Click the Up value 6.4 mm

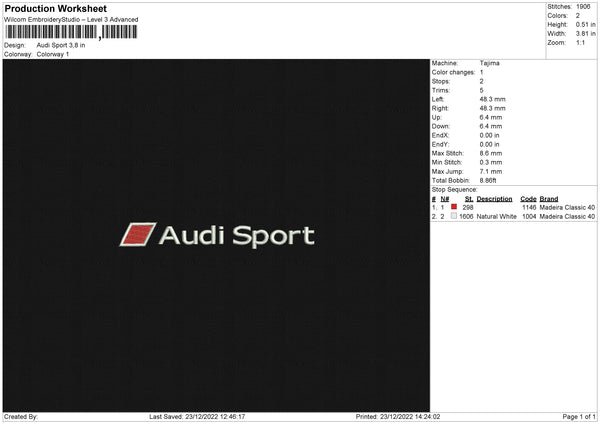491,117
